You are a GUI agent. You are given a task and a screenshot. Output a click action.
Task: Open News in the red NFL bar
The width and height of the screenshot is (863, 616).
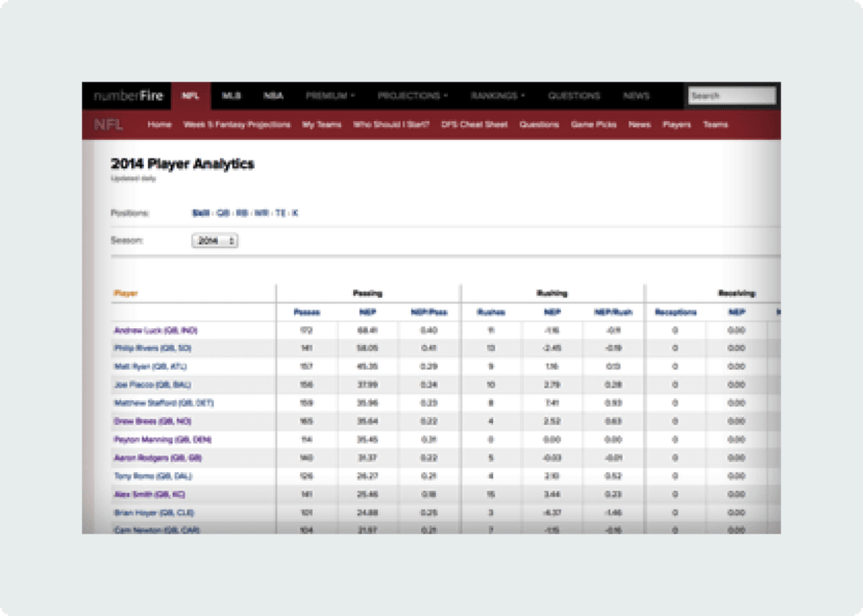[x=639, y=125]
